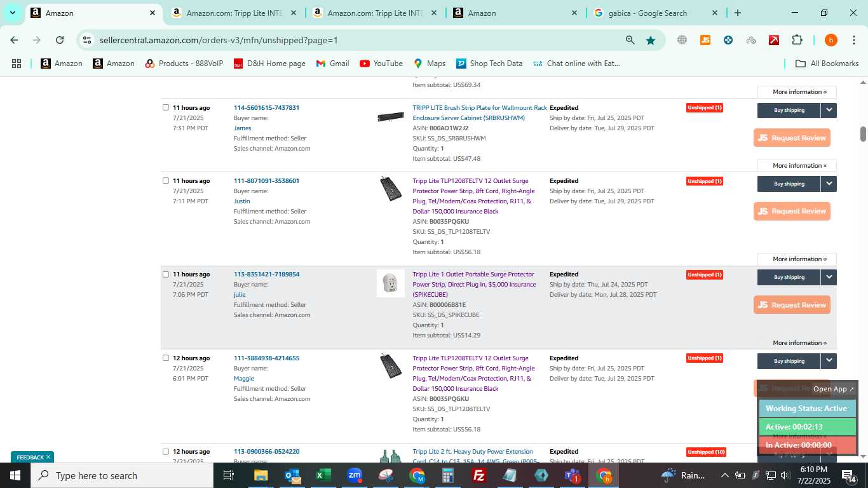Expand More information under SPIKECUBE order
Viewport: 868px width, 488px height.
pyautogui.click(x=797, y=342)
